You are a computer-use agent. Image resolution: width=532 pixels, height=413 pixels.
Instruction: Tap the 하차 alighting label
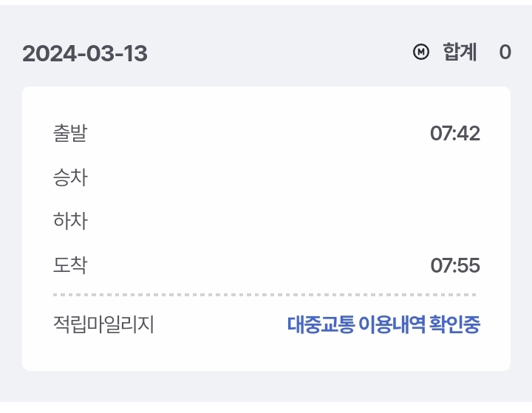(70, 221)
